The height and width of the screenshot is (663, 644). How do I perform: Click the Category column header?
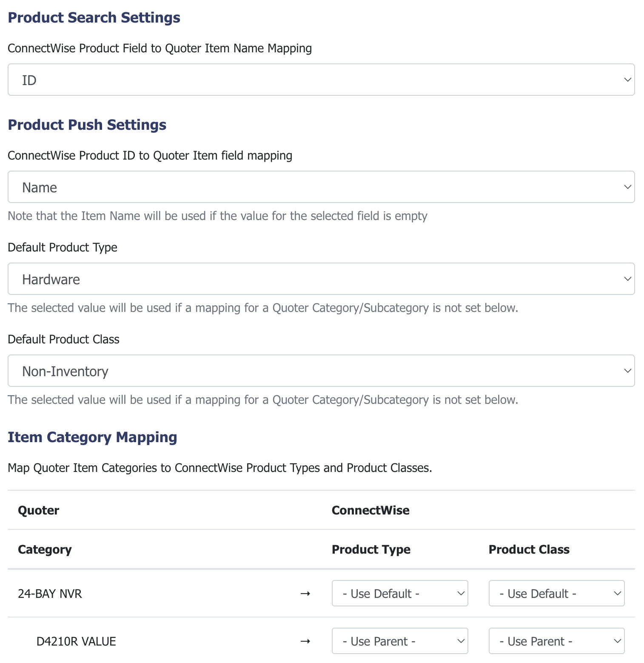coord(45,549)
